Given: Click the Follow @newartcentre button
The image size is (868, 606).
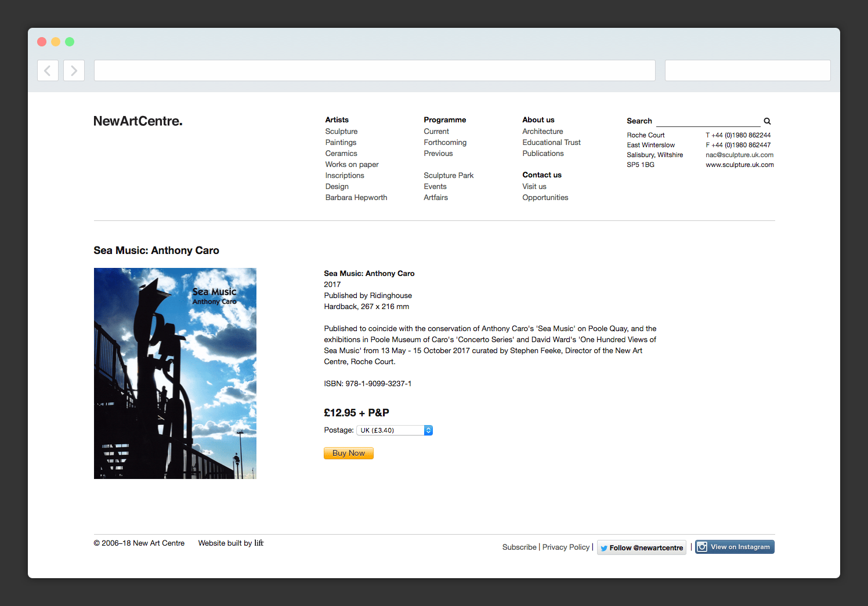Looking at the screenshot, I should tap(642, 547).
